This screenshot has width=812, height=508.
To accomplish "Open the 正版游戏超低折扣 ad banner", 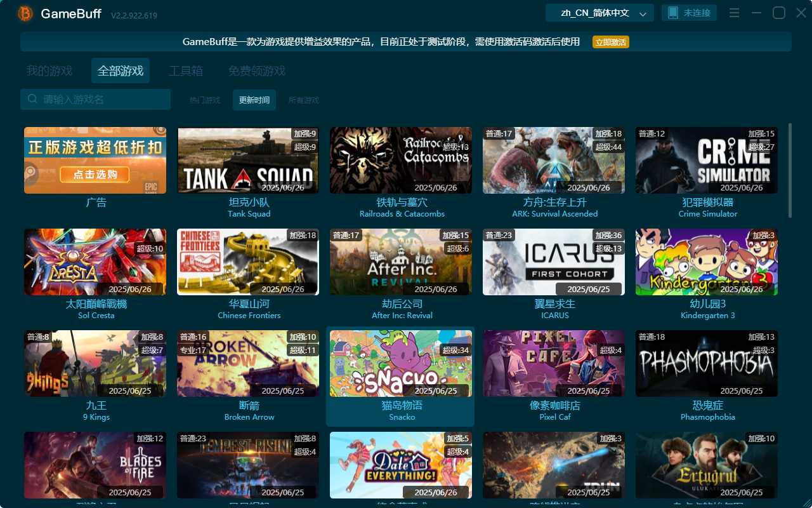I will pos(95,160).
